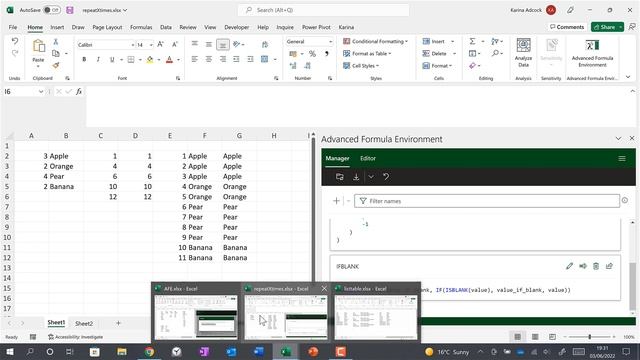The image size is (640, 360).
Task: Click the Format Painter brush icon
Action: (x=56, y=65)
